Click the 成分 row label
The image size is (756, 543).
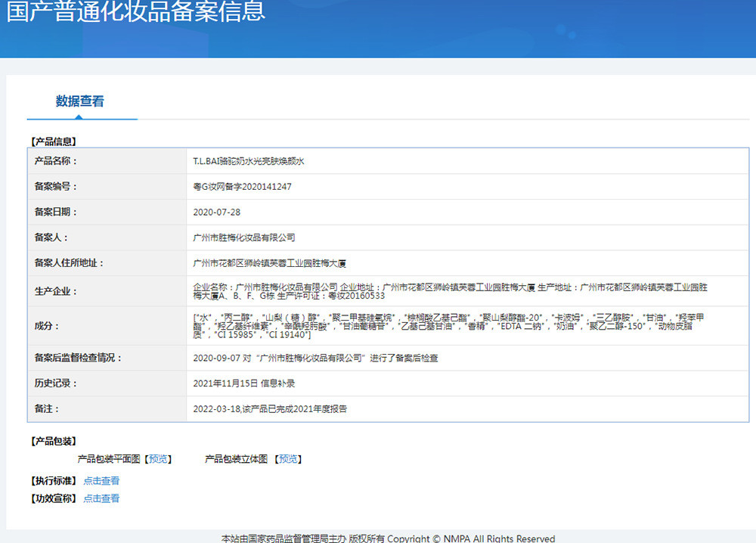[47, 326]
